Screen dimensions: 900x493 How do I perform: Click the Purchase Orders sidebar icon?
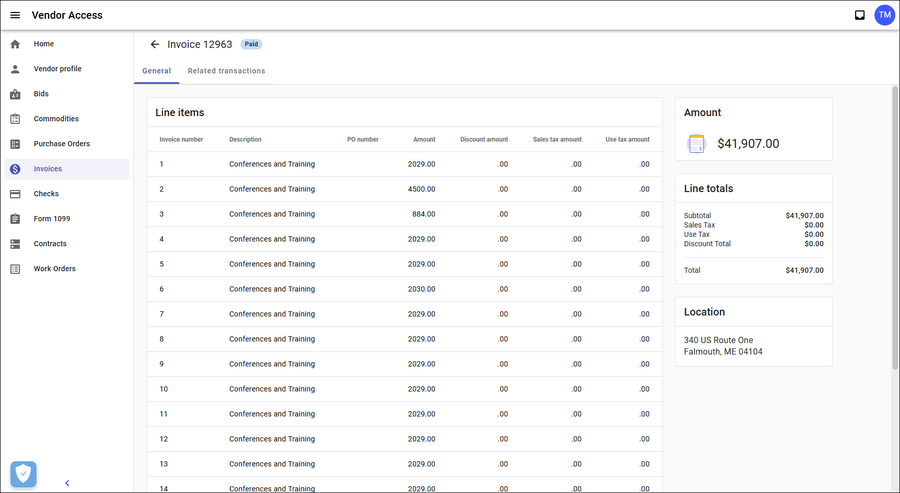[15, 144]
